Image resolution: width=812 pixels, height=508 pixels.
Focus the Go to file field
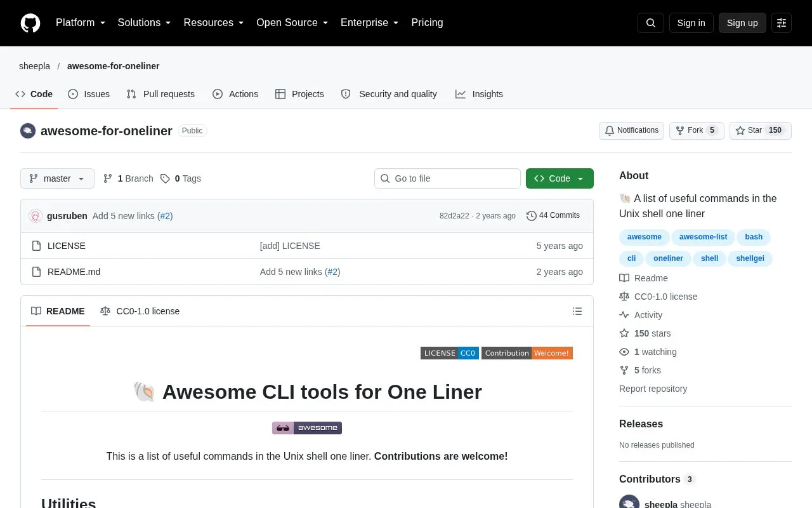pos(447,178)
